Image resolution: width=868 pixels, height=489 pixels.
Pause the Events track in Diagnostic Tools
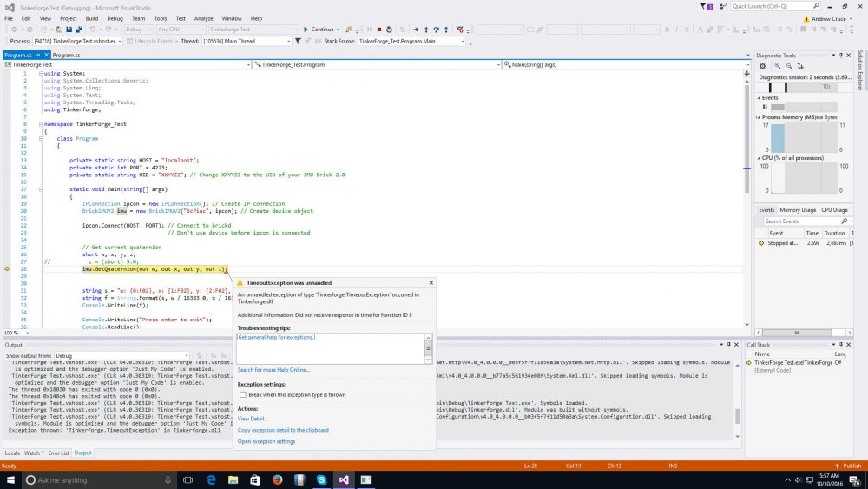coord(765,107)
